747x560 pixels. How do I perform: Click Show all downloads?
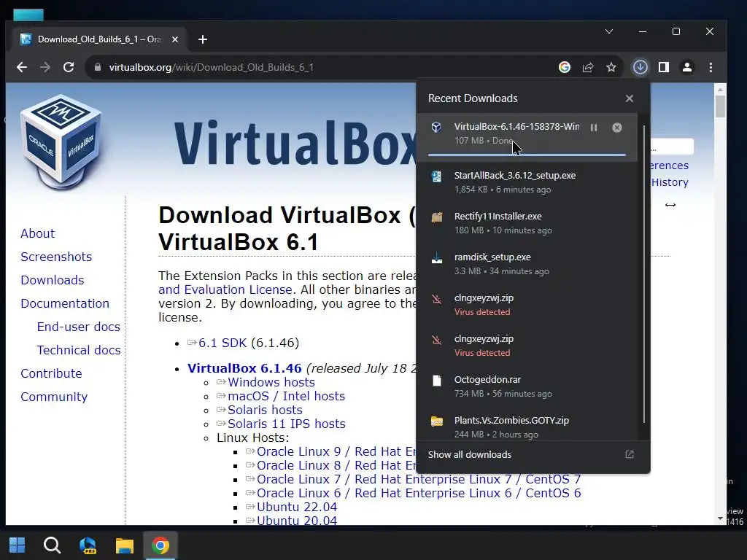[x=470, y=455]
